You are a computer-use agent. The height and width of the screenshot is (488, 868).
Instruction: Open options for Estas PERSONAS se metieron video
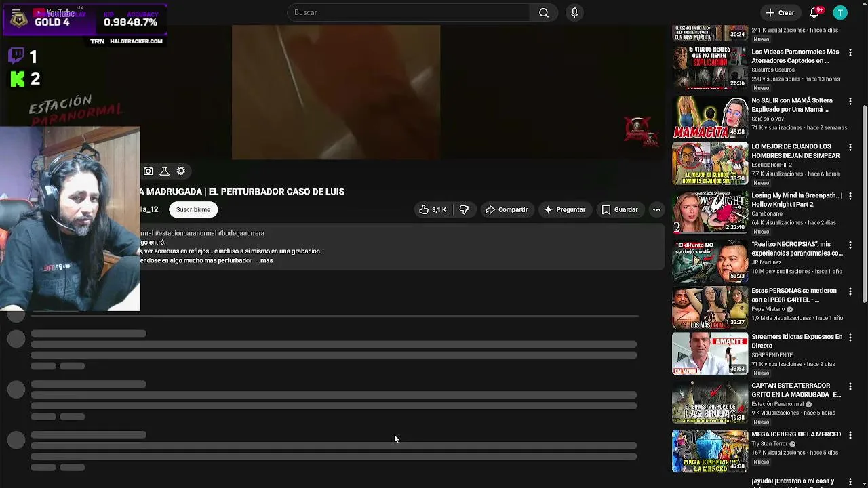850,291
